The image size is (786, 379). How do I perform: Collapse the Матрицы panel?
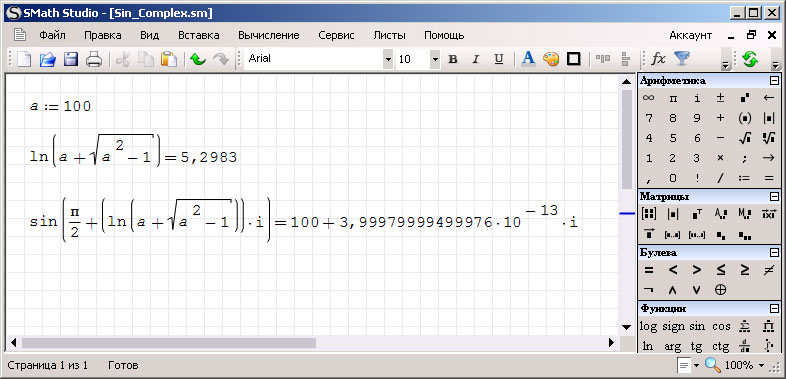[775, 197]
